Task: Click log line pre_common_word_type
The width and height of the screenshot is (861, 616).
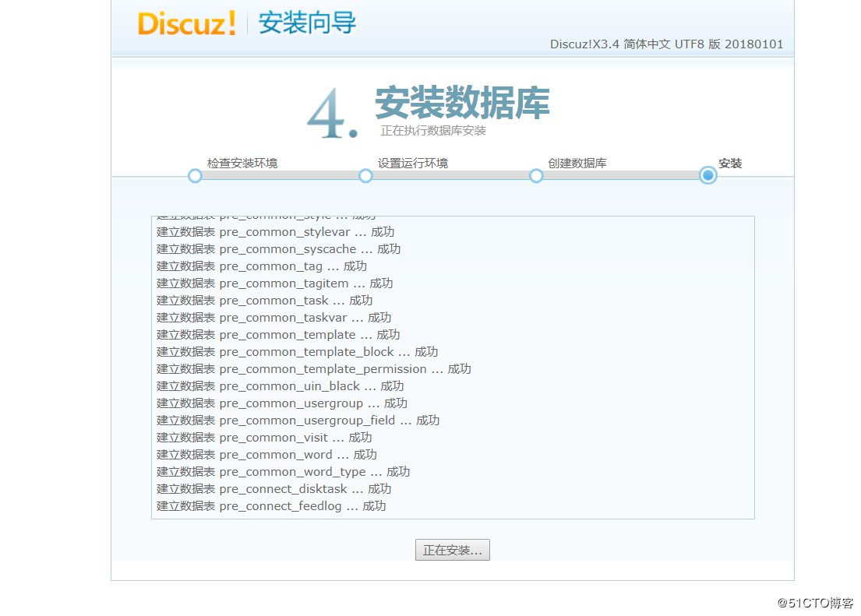Action: (x=284, y=472)
